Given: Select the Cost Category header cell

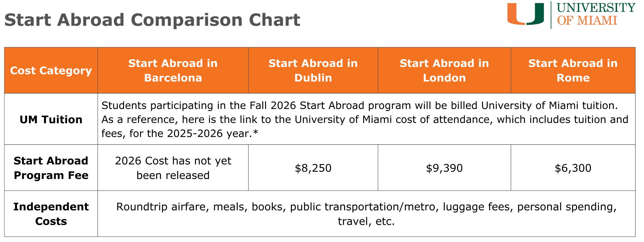Looking at the screenshot, I should coord(51,71).
